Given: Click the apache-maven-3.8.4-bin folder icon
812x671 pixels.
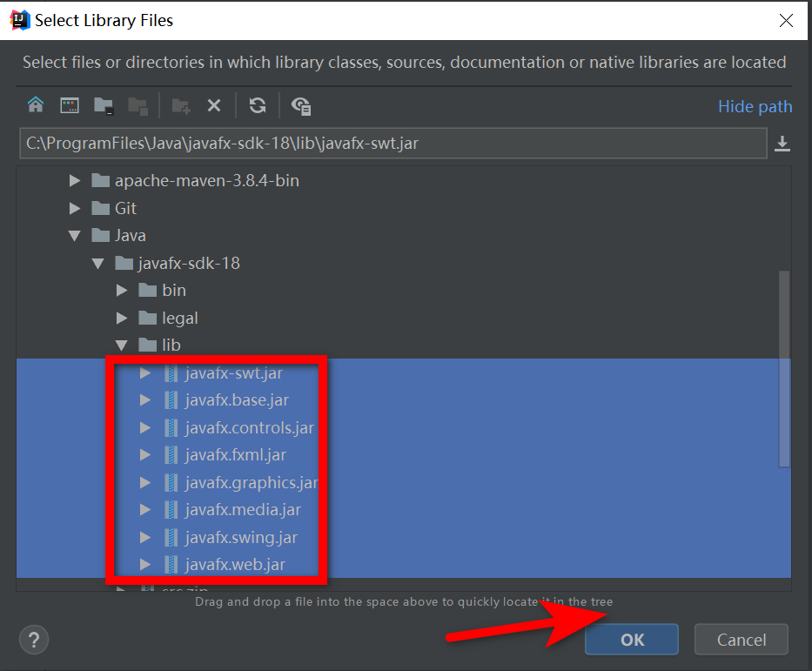Looking at the screenshot, I should point(100,180).
